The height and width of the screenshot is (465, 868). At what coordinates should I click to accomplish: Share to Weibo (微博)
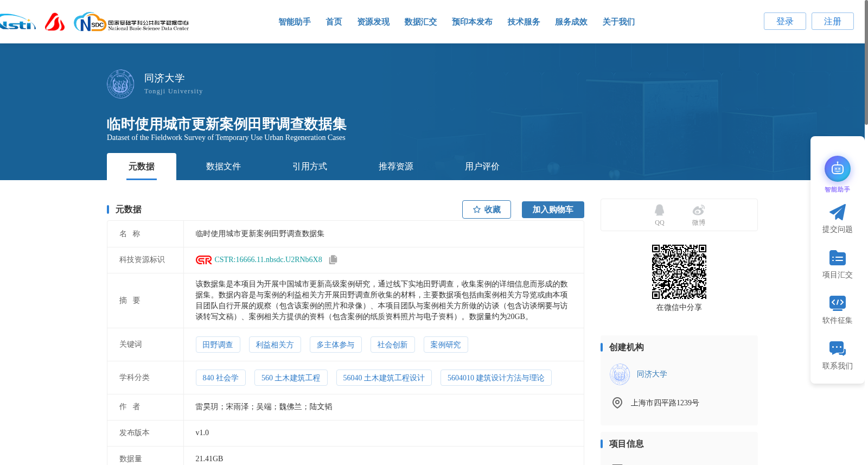699,215
